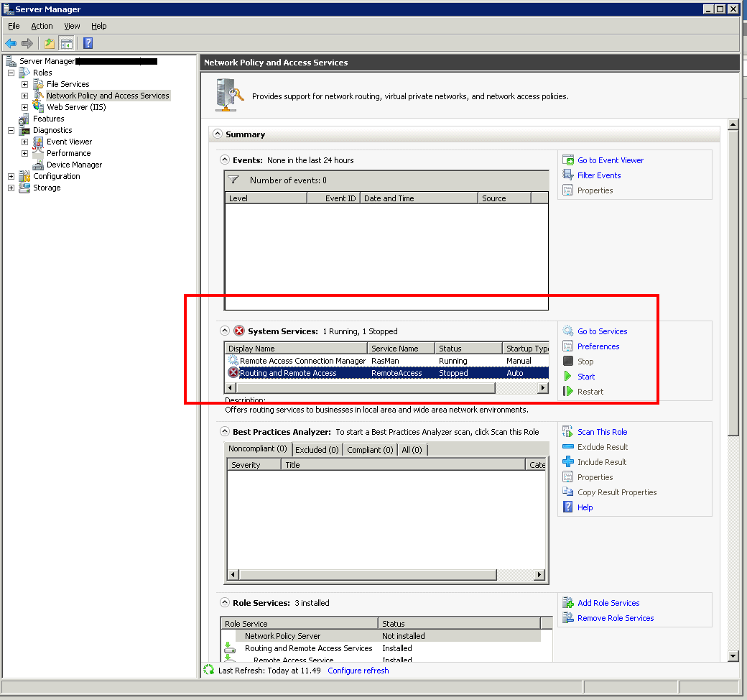Expand the Network Policy and Access Services node
This screenshot has width=747, height=700.
tap(24, 96)
